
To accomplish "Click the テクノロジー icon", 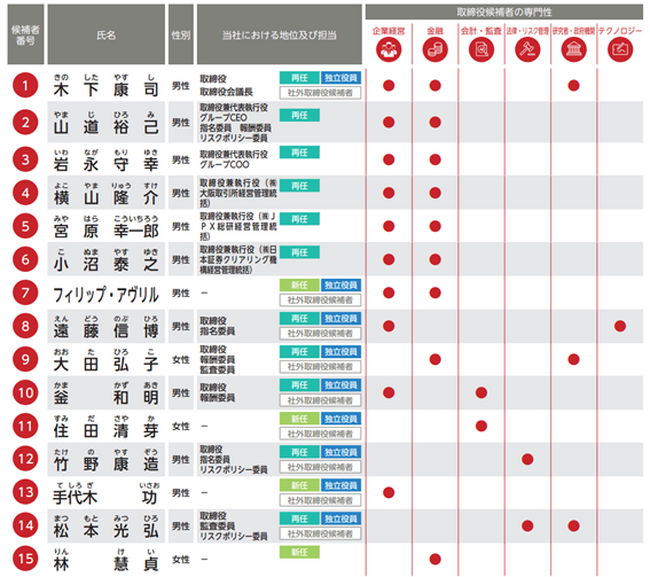I will (x=620, y=50).
